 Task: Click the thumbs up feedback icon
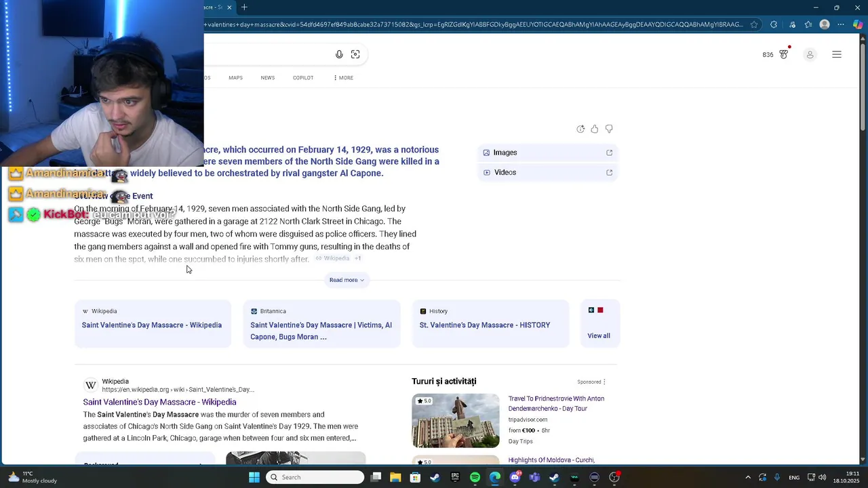click(595, 129)
